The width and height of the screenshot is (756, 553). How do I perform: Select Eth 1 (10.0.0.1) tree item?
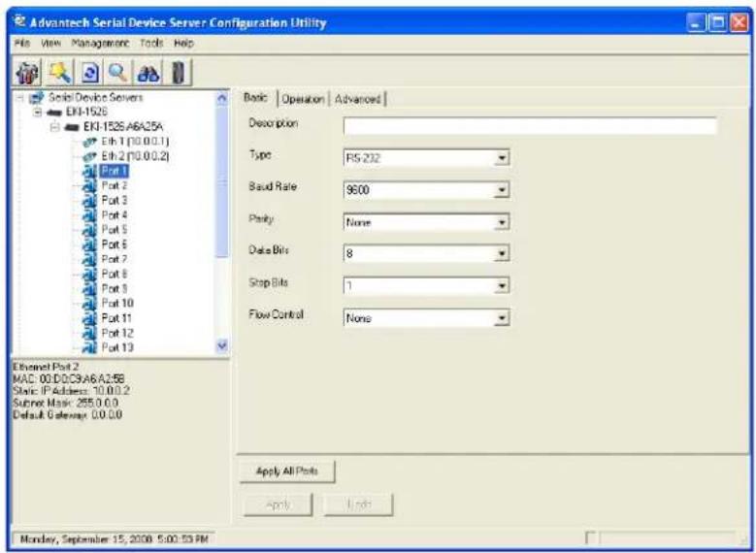click(x=135, y=142)
